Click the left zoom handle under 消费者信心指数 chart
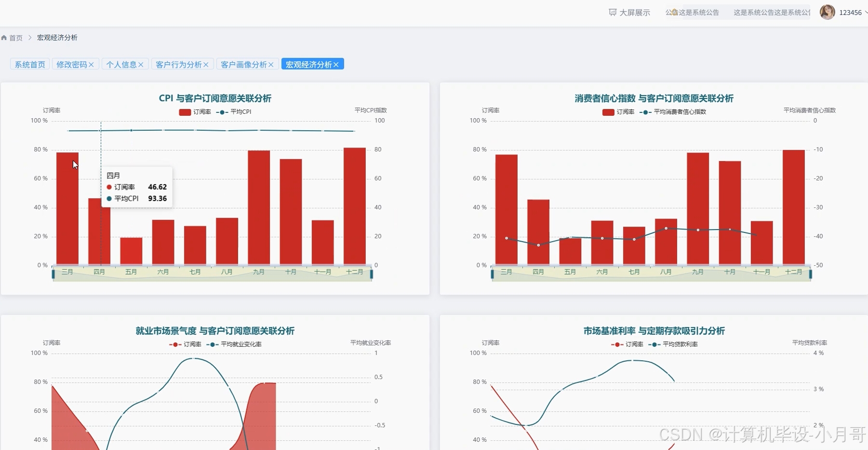The image size is (868, 450). [x=492, y=274]
